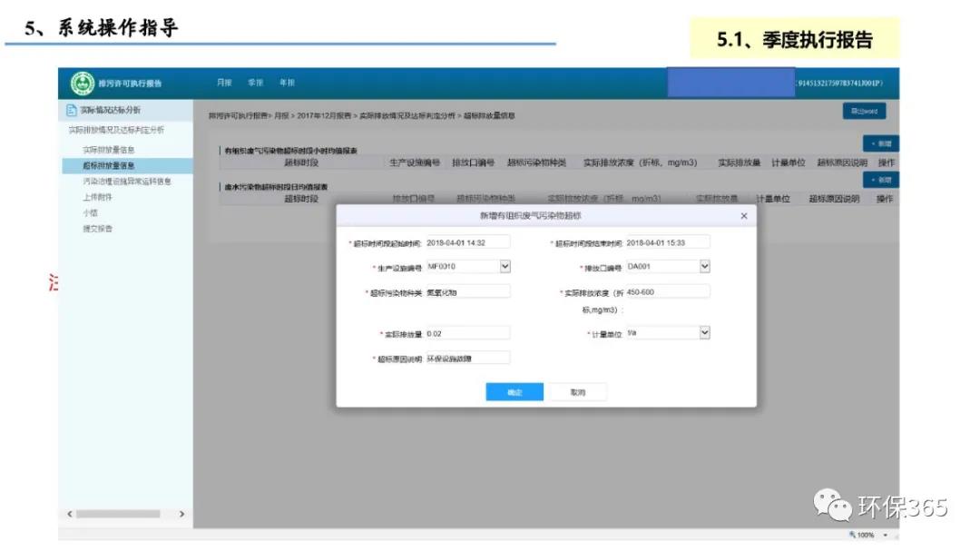Click the 超标原因说明 input field
980x551 pixels.
[x=467, y=358]
